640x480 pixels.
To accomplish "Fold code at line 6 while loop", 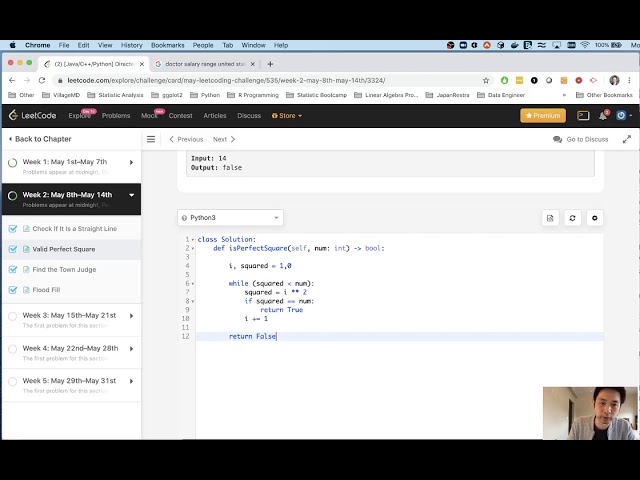I will click(x=193, y=283).
